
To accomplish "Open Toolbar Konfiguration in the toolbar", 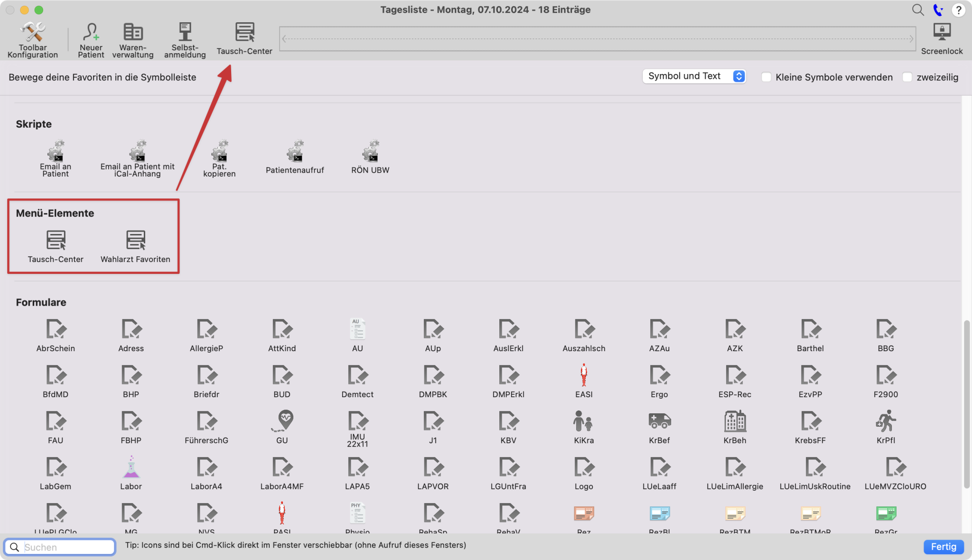I will click(33, 40).
